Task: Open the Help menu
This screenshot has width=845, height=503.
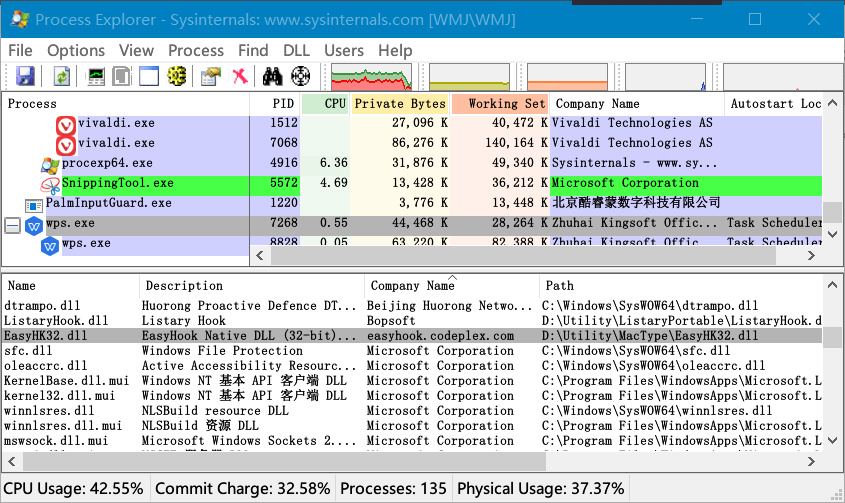Action: tap(395, 50)
